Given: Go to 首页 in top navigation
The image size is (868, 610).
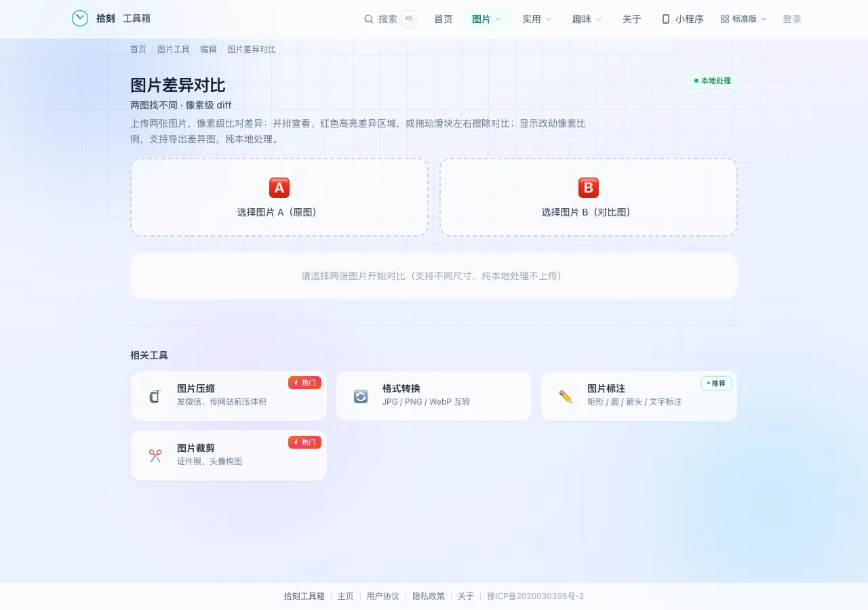Looking at the screenshot, I should click(x=443, y=19).
